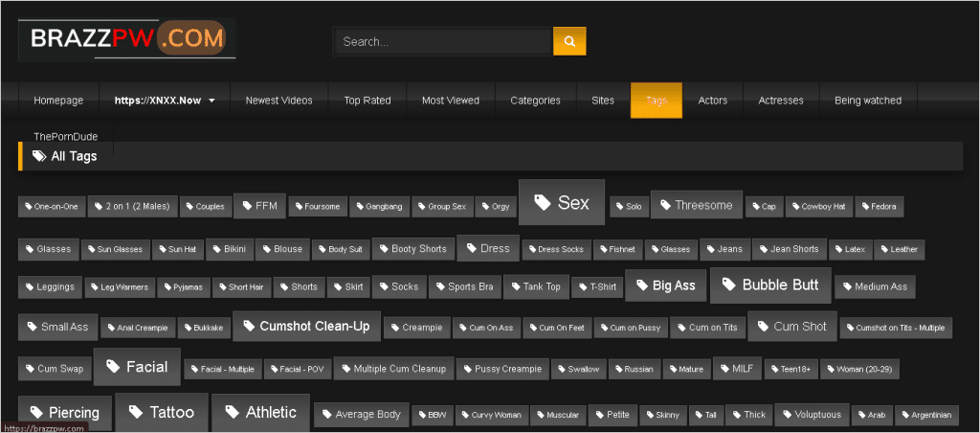Screen dimensions: 980x433
Task: Select the Solo tag
Action: (x=629, y=207)
